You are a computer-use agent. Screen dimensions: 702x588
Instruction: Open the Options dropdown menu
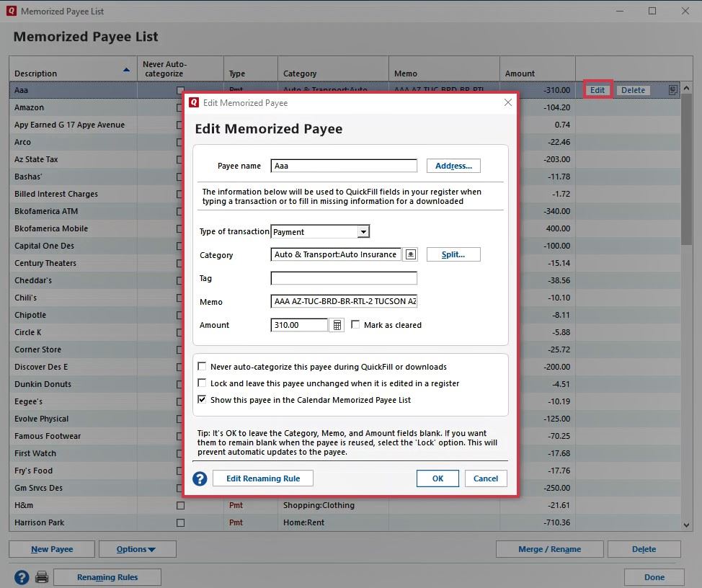pyautogui.click(x=137, y=549)
